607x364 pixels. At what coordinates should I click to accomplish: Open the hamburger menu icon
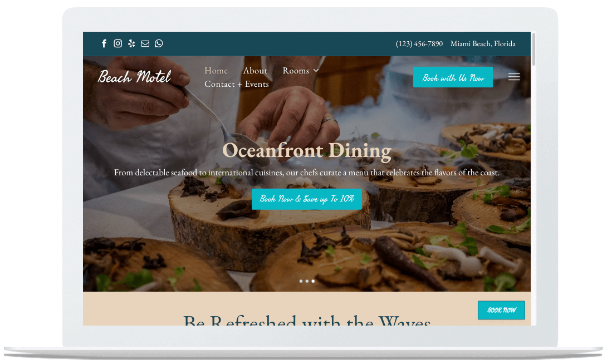click(513, 77)
